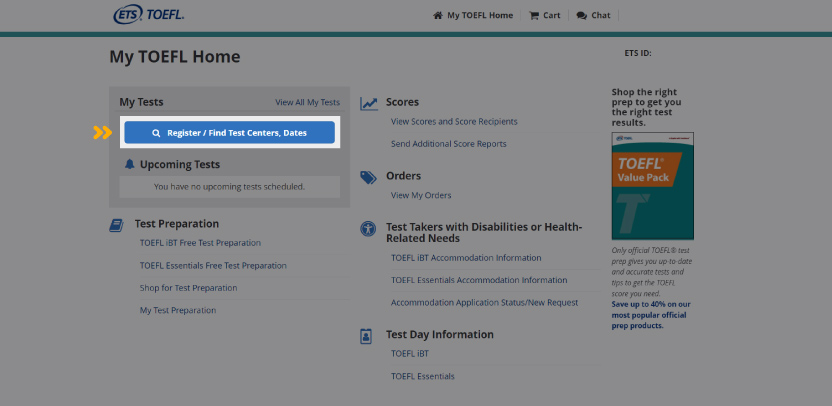Open Accommodation Application Status/New Request

point(484,303)
